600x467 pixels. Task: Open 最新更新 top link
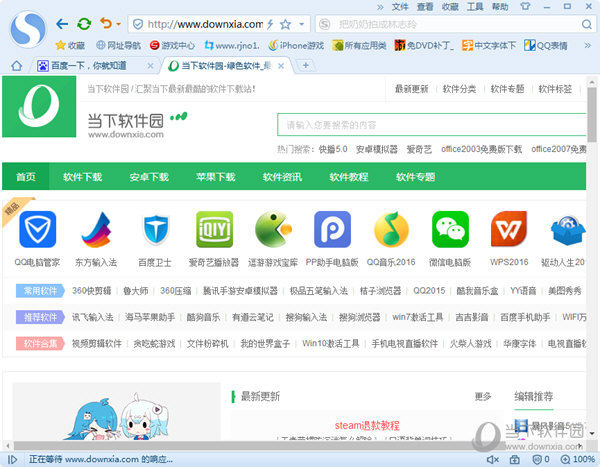[x=412, y=89]
